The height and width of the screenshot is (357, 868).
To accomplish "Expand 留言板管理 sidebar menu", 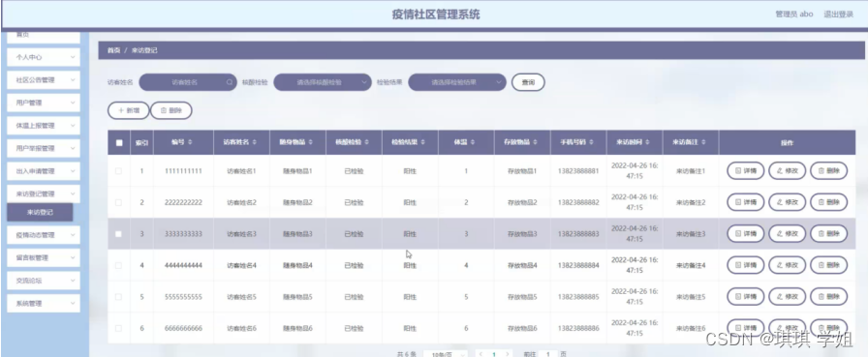I will coord(44,257).
